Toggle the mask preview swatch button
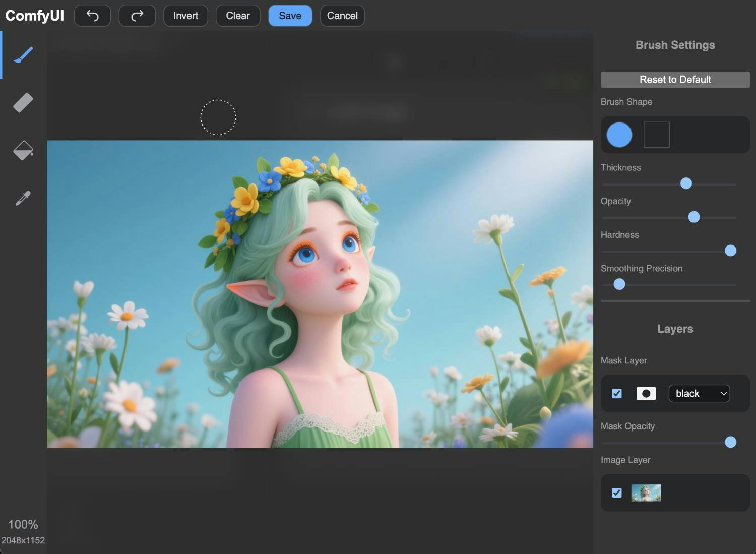The height and width of the screenshot is (554, 756). click(646, 393)
